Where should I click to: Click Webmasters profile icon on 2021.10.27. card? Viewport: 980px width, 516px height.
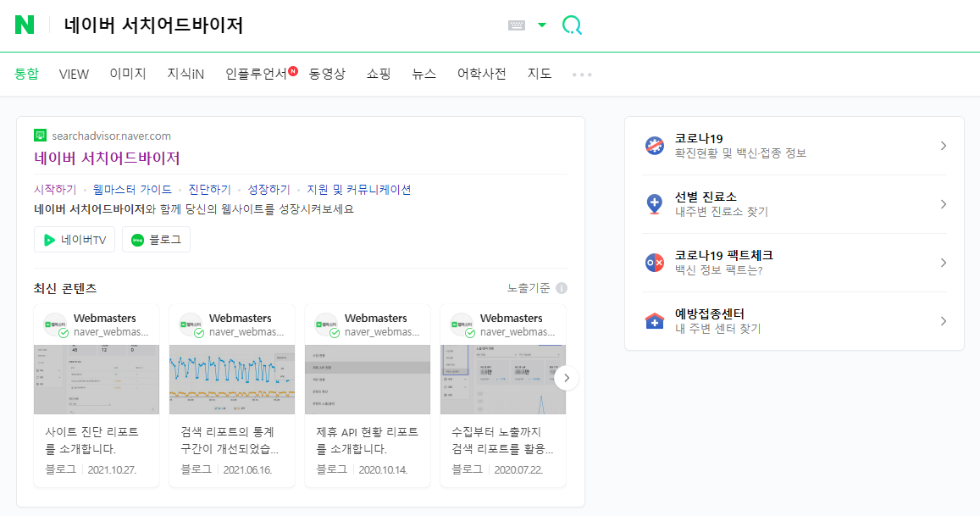pyautogui.click(x=56, y=325)
